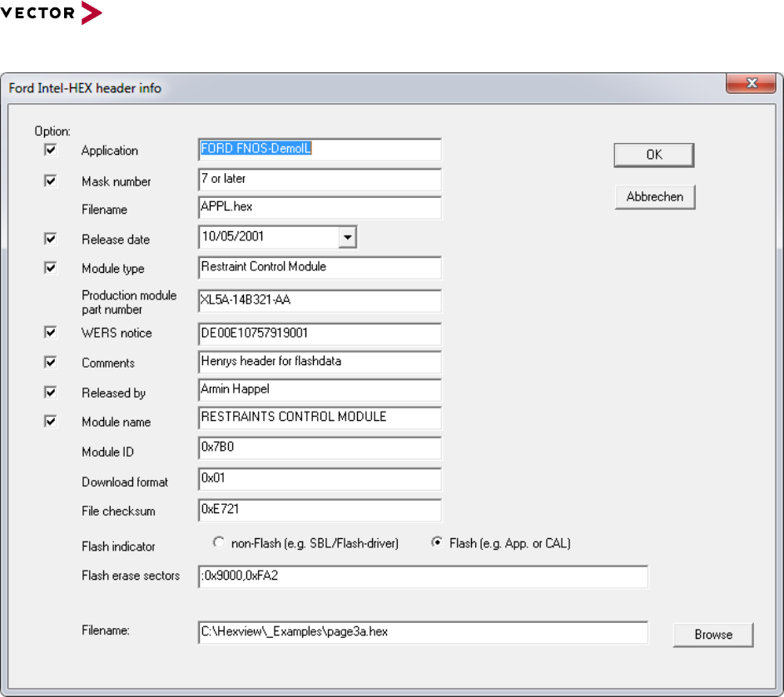This screenshot has height=697, width=784.
Task: Click the 'Option:' label text
Action: click(52, 131)
